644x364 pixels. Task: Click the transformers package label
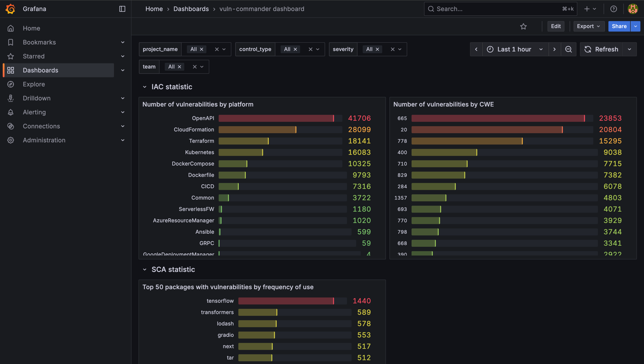pyautogui.click(x=217, y=312)
